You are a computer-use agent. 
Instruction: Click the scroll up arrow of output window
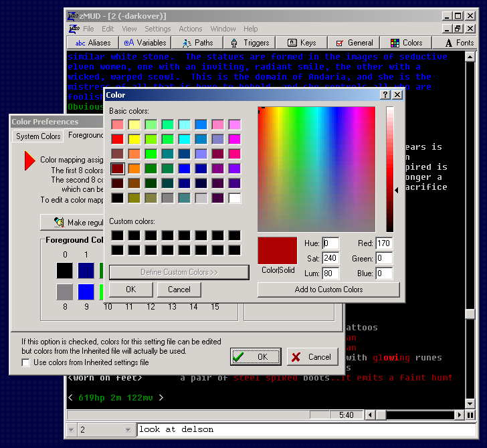(470, 57)
